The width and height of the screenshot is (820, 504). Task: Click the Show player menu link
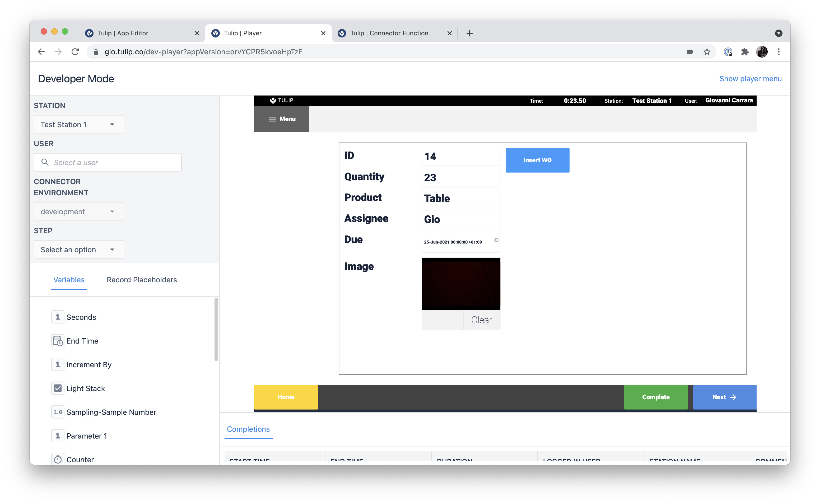pyautogui.click(x=750, y=79)
